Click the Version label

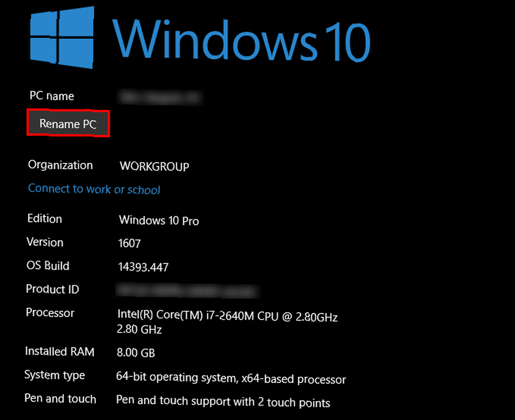pos(45,242)
